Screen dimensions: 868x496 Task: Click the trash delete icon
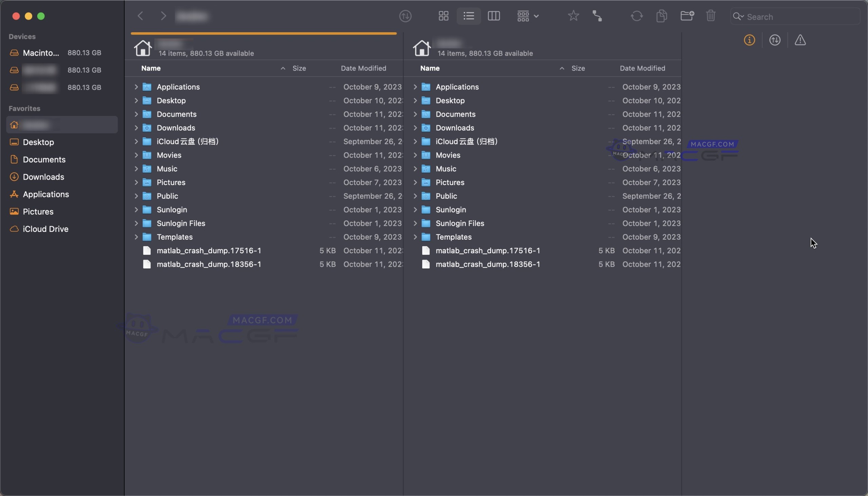coord(711,16)
